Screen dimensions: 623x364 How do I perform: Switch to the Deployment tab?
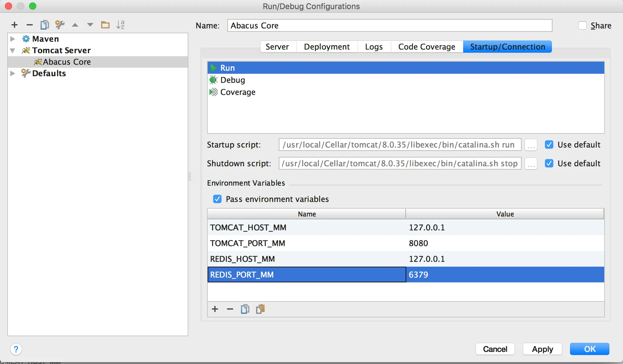pos(327,47)
